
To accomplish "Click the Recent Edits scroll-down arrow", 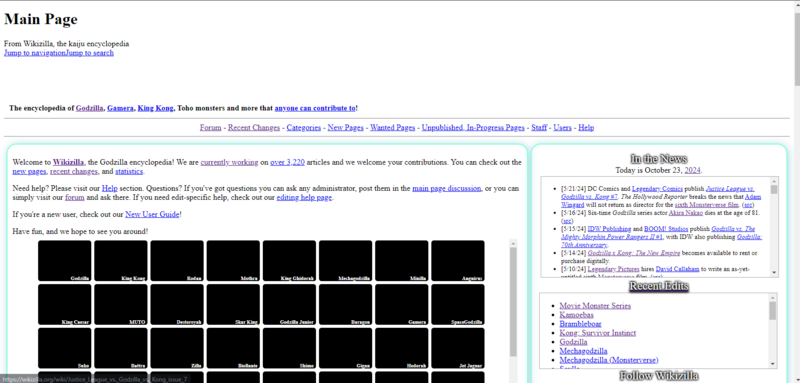I will (x=773, y=364).
